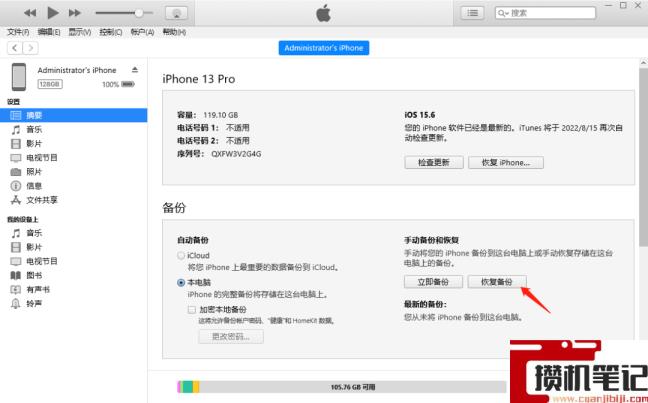This screenshot has height=403, width=648.
Task: Open the 帮助(H) menu
Action: pyautogui.click(x=174, y=32)
